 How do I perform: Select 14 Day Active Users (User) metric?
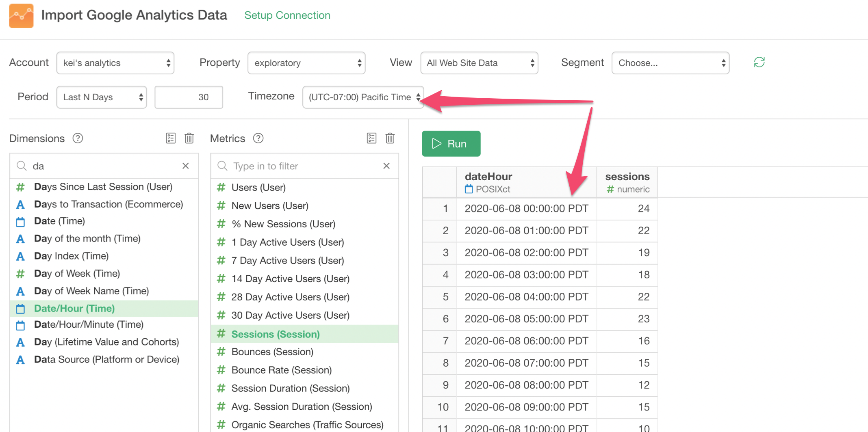click(304, 279)
